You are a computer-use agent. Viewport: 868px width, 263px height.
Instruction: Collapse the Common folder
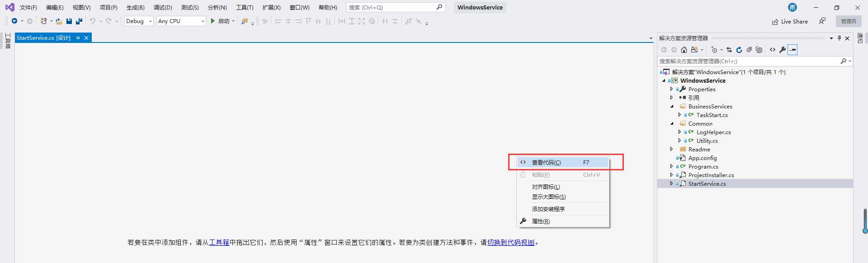(x=671, y=123)
